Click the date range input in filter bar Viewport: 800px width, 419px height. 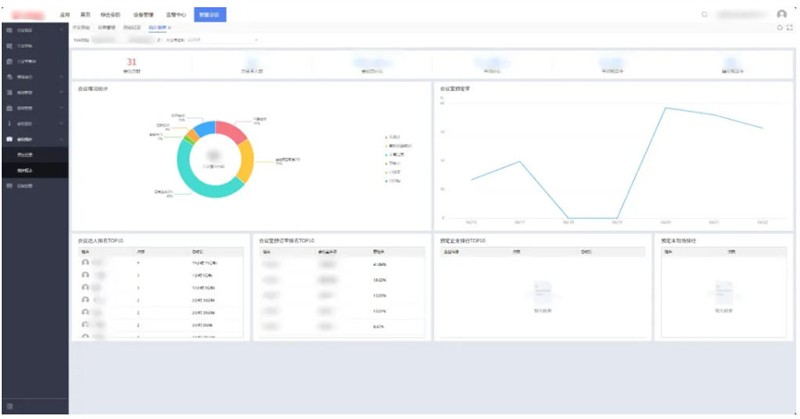click(x=122, y=40)
